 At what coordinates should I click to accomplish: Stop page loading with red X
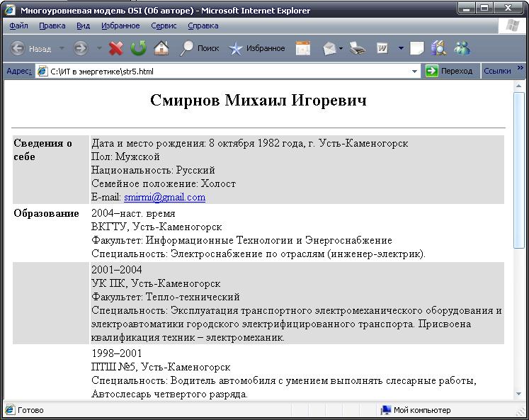pos(115,48)
